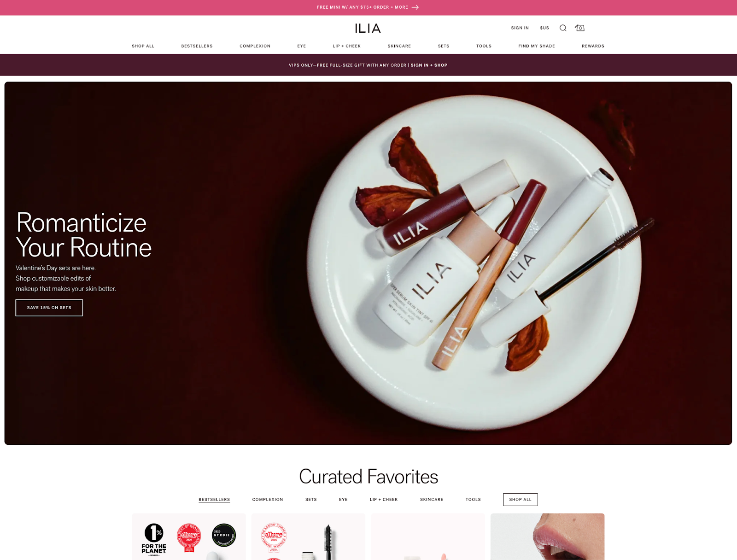The width and height of the screenshot is (737, 560).
Task: Click the Allure Readers' Choice badge on the mascara card
Action: pyautogui.click(x=274, y=537)
